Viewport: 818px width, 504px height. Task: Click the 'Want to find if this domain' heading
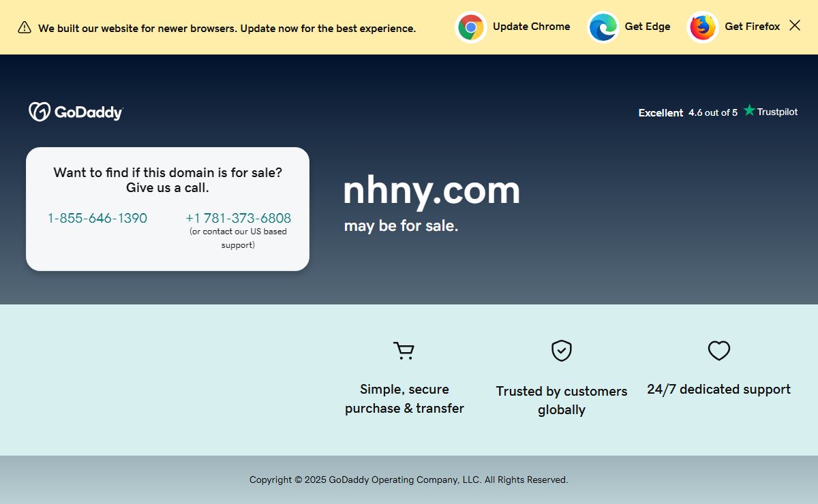coord(168,180)
